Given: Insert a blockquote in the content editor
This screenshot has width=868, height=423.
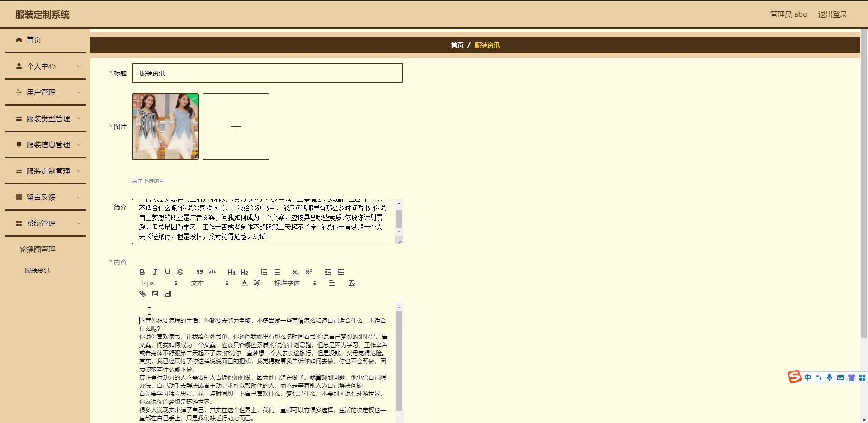Looking at the screenshot, I should click(x=199, y=272).
